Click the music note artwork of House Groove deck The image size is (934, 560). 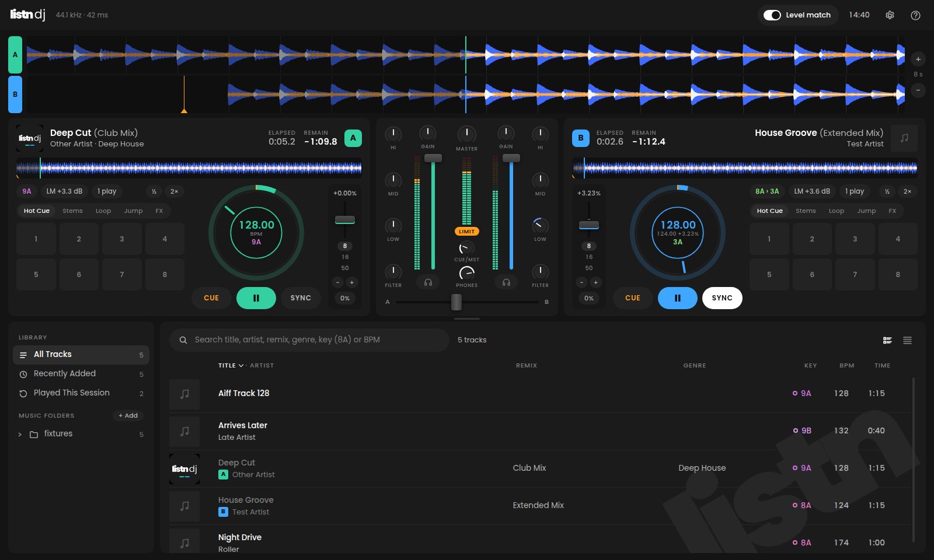coord(904,138)
